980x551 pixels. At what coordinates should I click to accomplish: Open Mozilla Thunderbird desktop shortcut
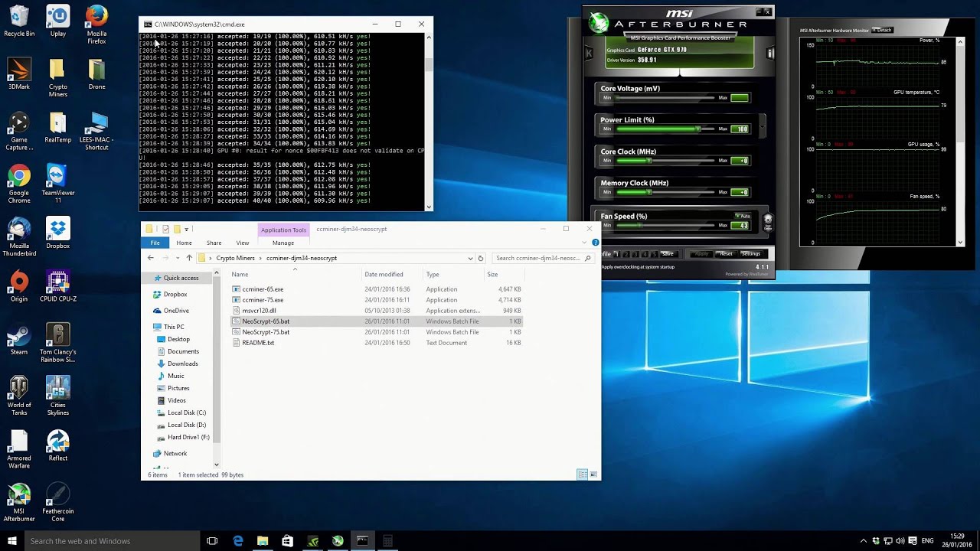19,236
